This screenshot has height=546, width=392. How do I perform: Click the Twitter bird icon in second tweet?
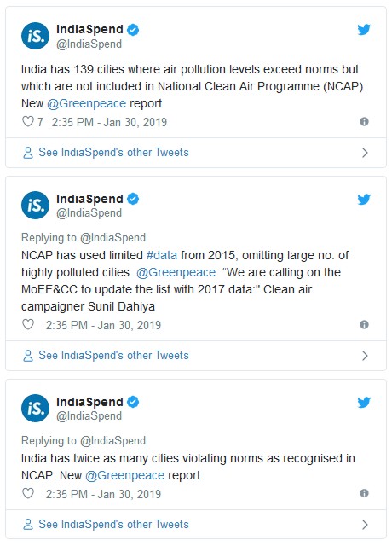(x=364, y=200)
